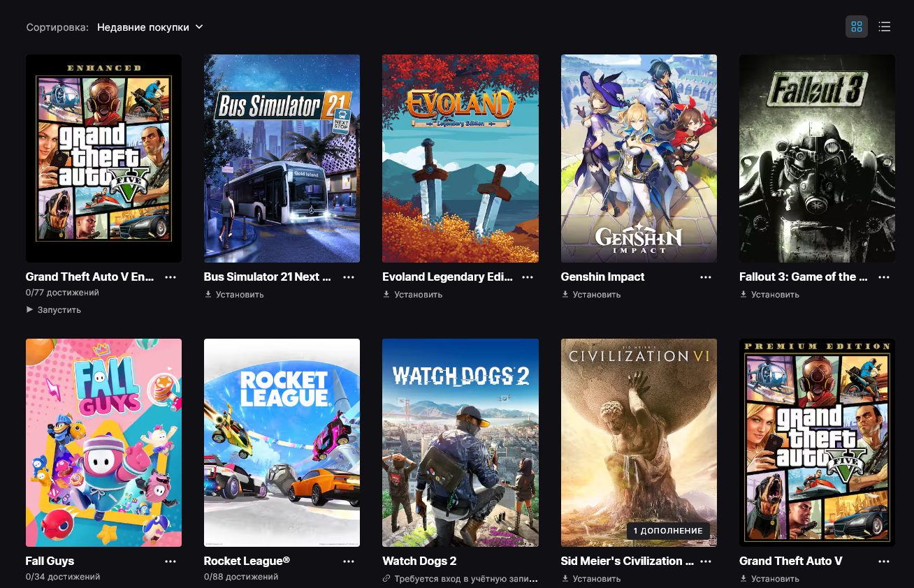Click 0/34 достижений under Fall Guys

63,577
